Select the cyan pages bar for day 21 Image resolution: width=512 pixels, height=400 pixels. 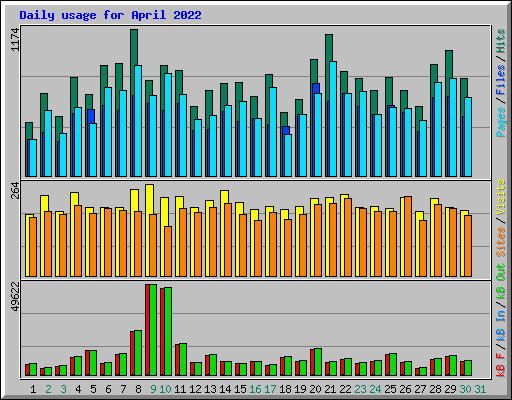point(333,119)
